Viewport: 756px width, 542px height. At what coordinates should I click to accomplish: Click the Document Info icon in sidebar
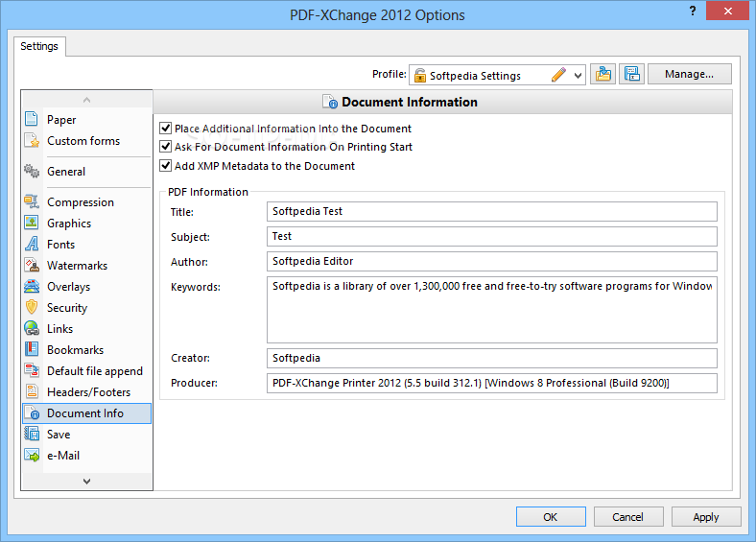point(33,413)
